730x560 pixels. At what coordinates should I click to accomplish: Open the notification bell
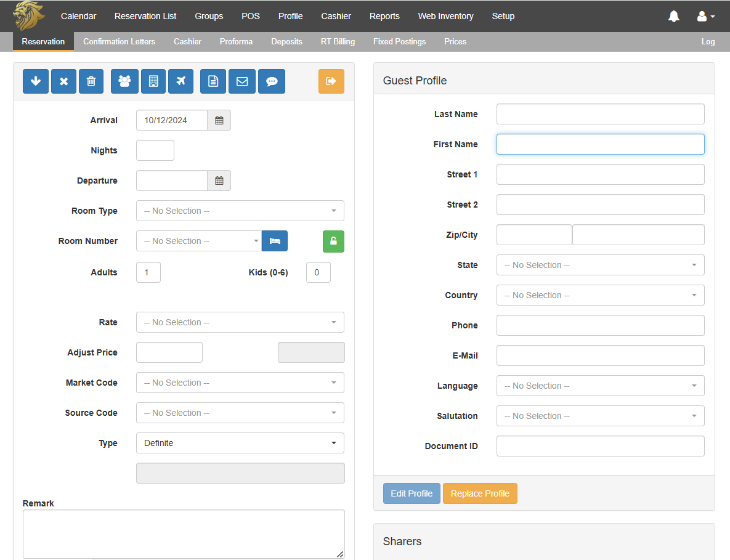(x=674, y=17)
